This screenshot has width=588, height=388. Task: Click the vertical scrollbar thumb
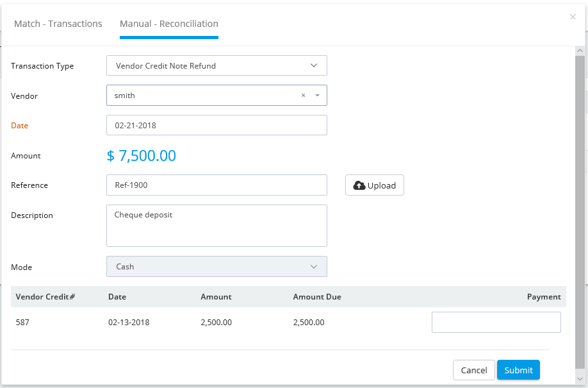pyautogui.click(x=580, y=212)
